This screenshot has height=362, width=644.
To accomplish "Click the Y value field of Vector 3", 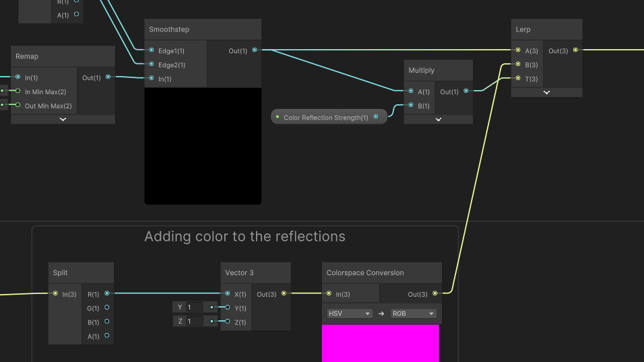I will [x=195, y=307].
